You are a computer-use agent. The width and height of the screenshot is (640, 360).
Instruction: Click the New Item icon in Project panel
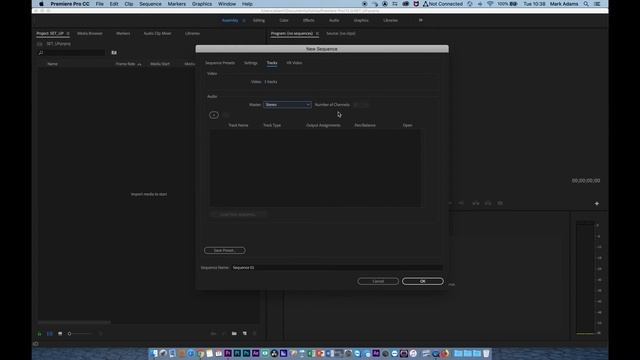pos(244,333)
